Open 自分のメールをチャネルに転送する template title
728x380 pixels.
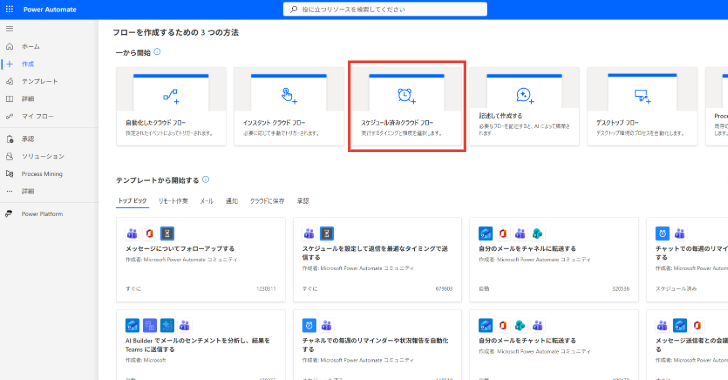[x=527, y=249]
